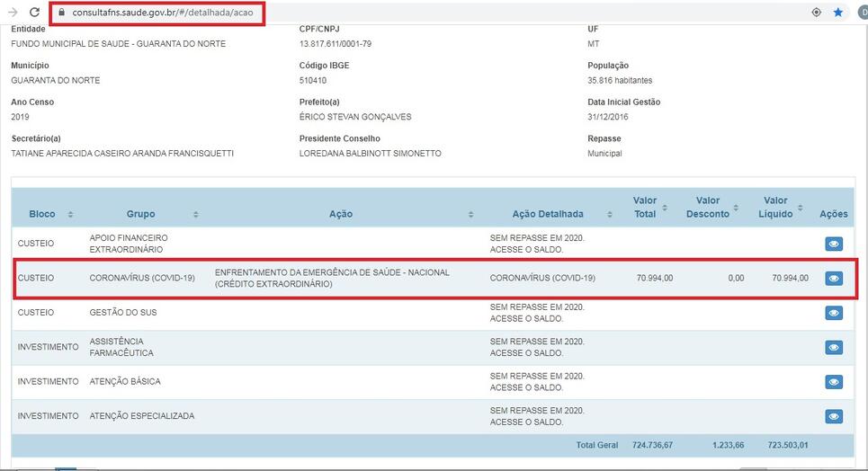Click the total discount value 1.233,66
The width and height of the screenshot is (868, 471).
pyautogui.click(x=728, y=445)
